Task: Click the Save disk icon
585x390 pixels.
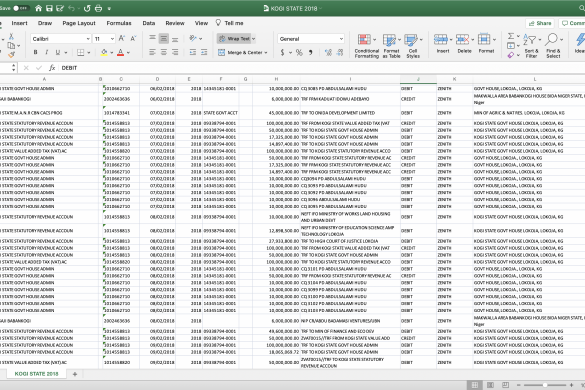Action: (49, 8)
